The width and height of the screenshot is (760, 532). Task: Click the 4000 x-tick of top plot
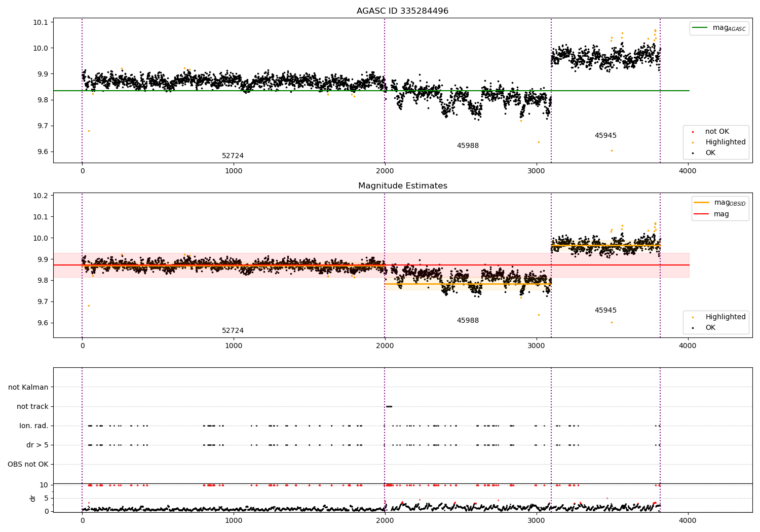pyautogui.click(x=688, y=171)
